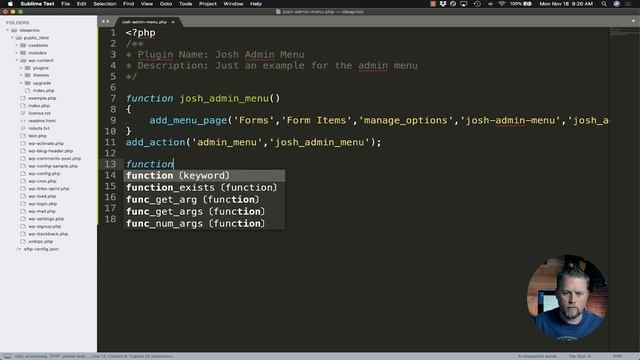Image resolution: width=640 pixels, height=360 pixels.
Task: Open test.php in sidebar
Action: [x=37, y=136]
